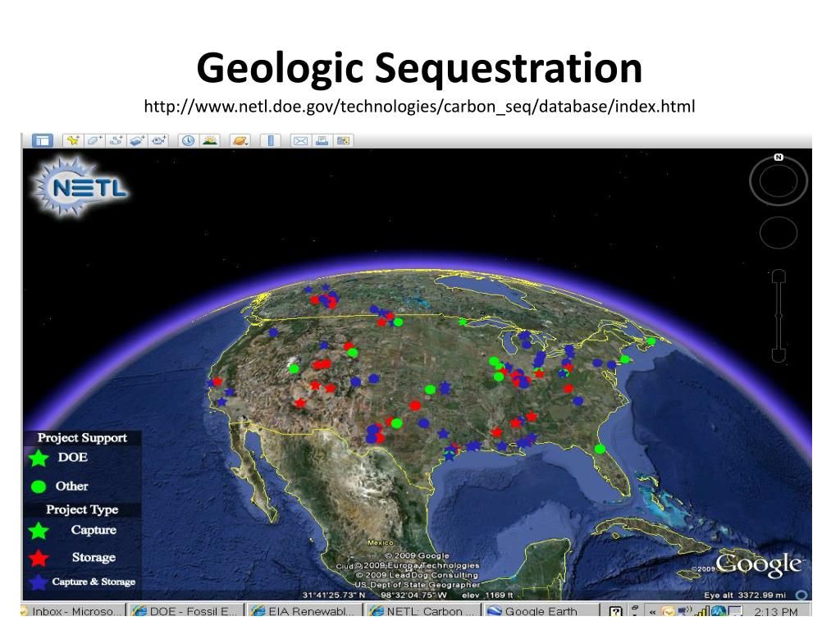Image resolution: width=840 pixels, height=630 pixels.
Task: Switch to Inbox - Microsoft taskbar button
Action: click(x=73, y=610)
